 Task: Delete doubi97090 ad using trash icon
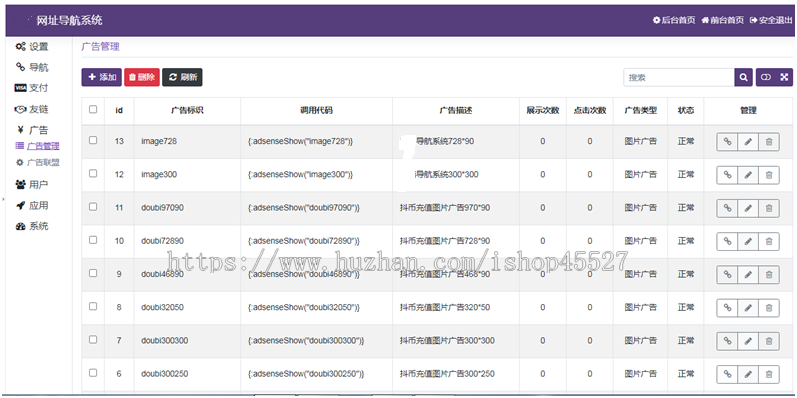coord(769,208)
